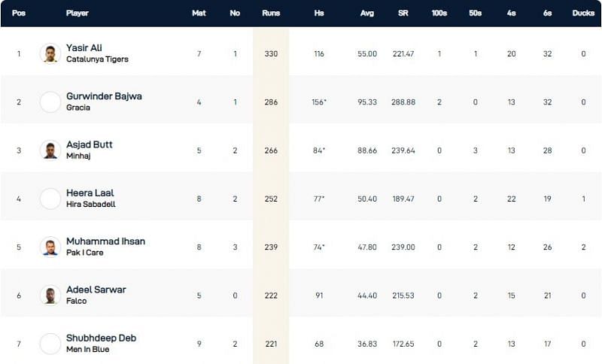Click Gurwinder Bajwa's blank avatar placeholder

tap(50, 102)
